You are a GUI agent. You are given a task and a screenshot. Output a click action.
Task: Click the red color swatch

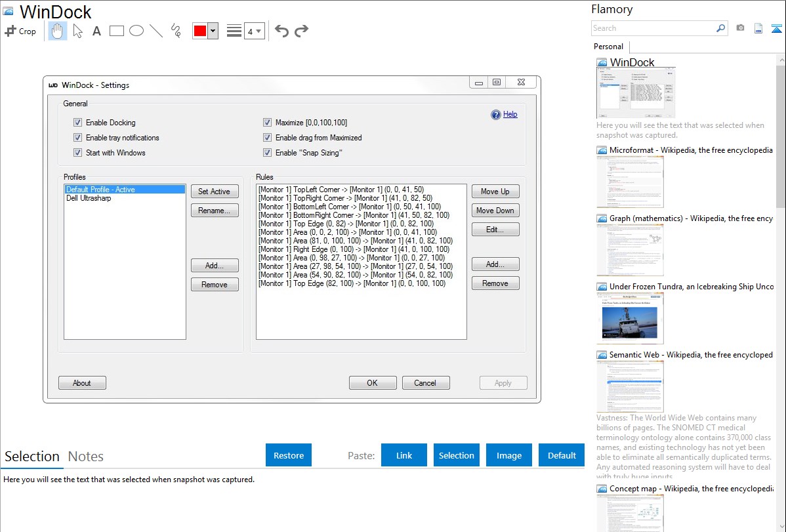coord(199,31)
